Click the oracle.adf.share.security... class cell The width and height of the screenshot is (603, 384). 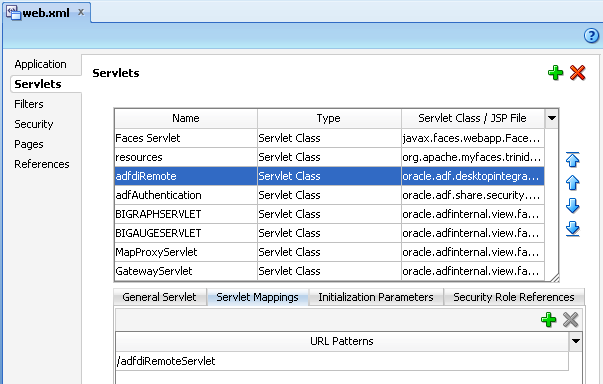pos(473,195)
